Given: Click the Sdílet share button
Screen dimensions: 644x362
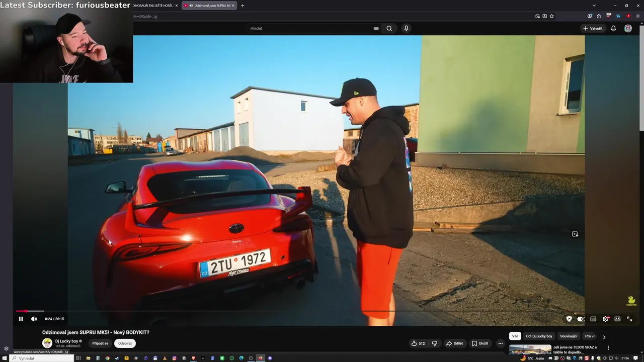Looking at the screenshot, I should 454,343.
